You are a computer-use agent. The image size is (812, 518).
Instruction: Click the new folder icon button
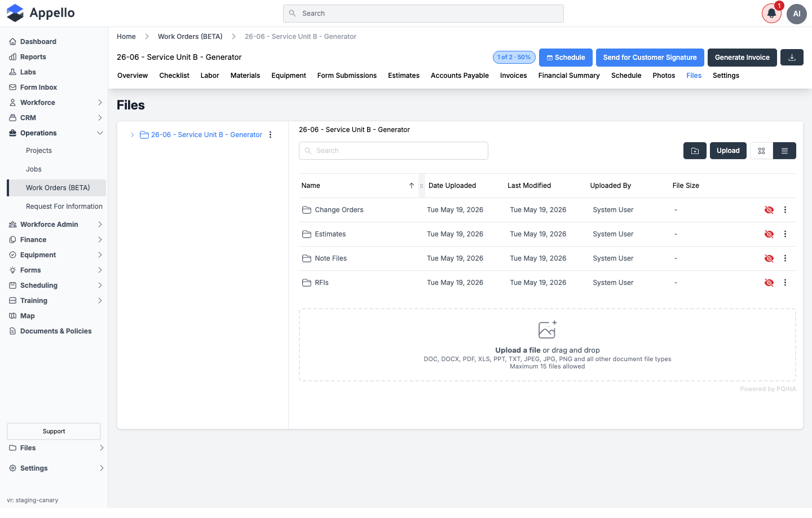point(695,151)
